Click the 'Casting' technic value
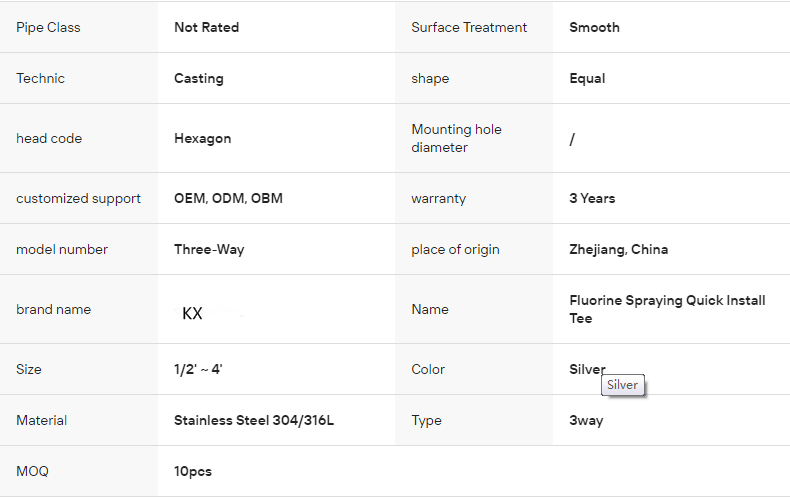Screen dimensions: 790x499 [198, 78]
